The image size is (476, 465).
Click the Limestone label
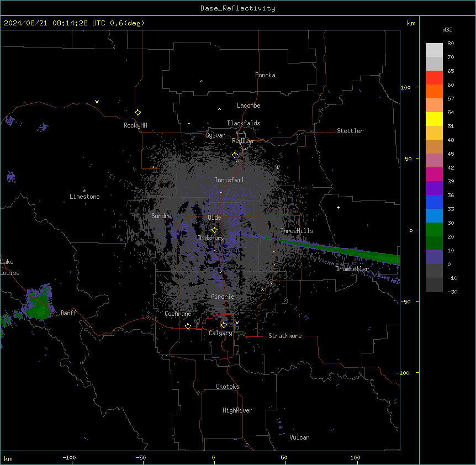coord(84,197)
